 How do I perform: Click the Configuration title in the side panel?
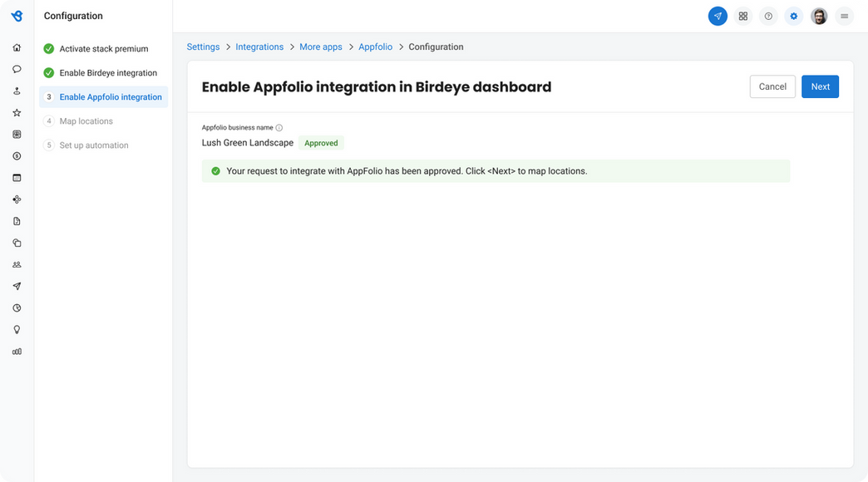pos(73,16)
